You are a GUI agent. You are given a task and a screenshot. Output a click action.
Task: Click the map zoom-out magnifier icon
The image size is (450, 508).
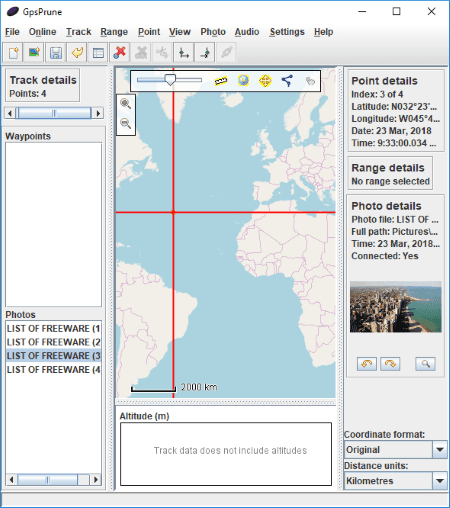[125, 123]
